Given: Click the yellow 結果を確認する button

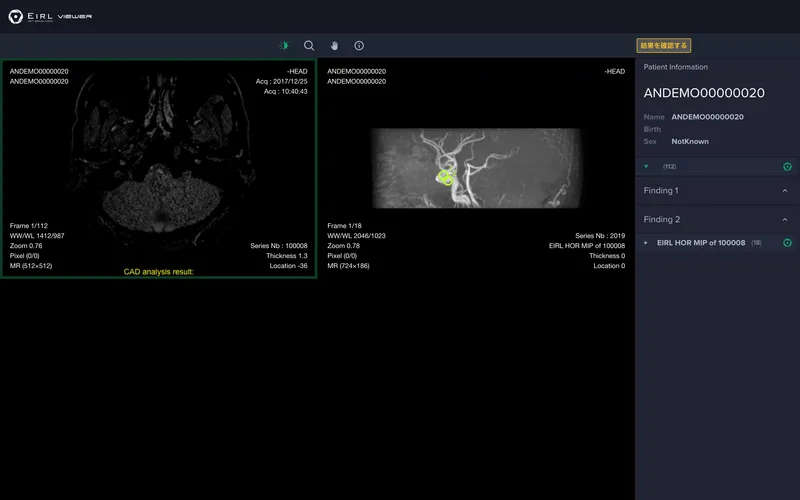Looking at the screenshot, I should [x=664, y=46].
